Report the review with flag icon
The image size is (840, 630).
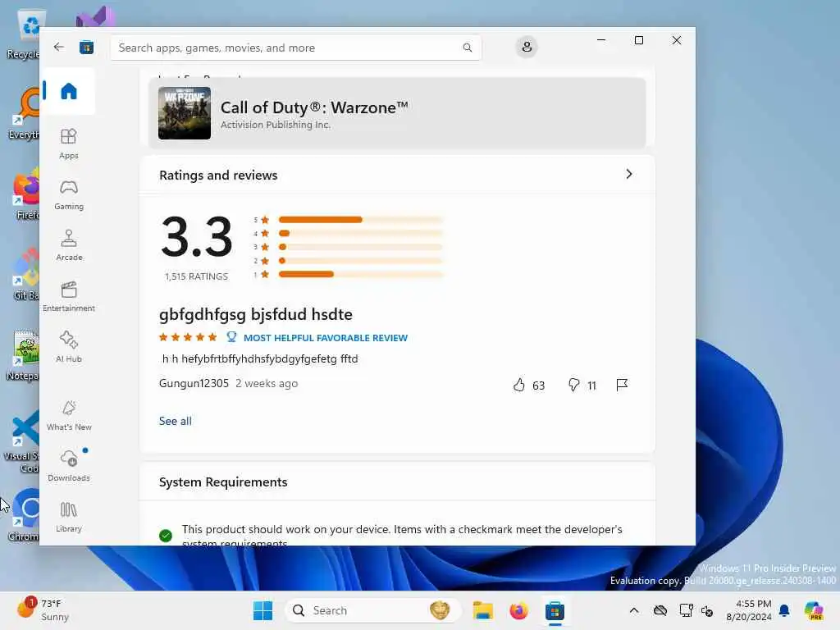tap(622, 385)
